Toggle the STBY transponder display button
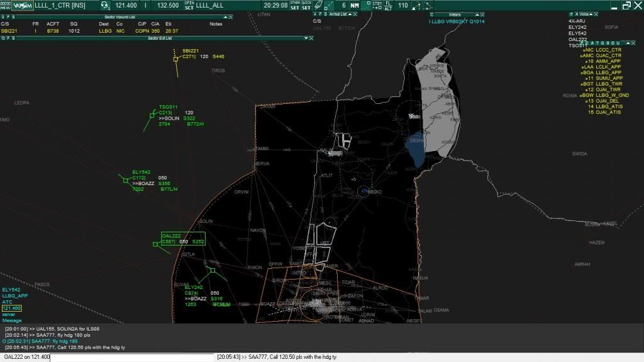 pos(377,5)
